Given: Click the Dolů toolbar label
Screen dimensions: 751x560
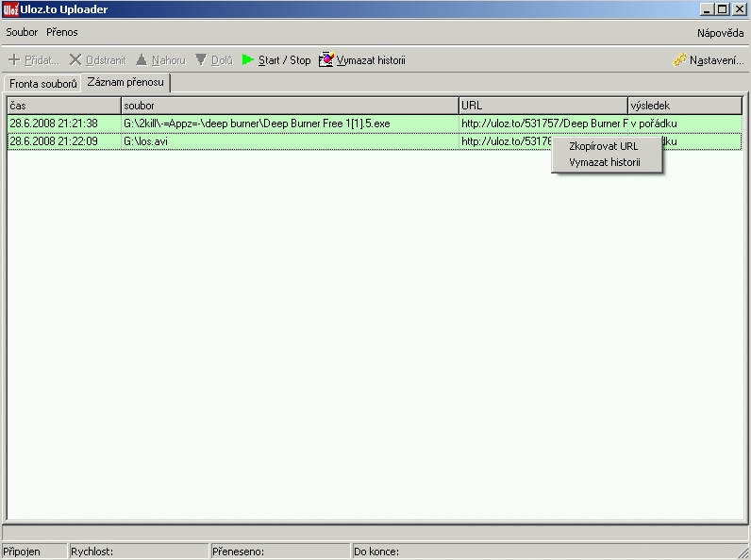Looking at the screenshot, I should (x=222, y=60).
